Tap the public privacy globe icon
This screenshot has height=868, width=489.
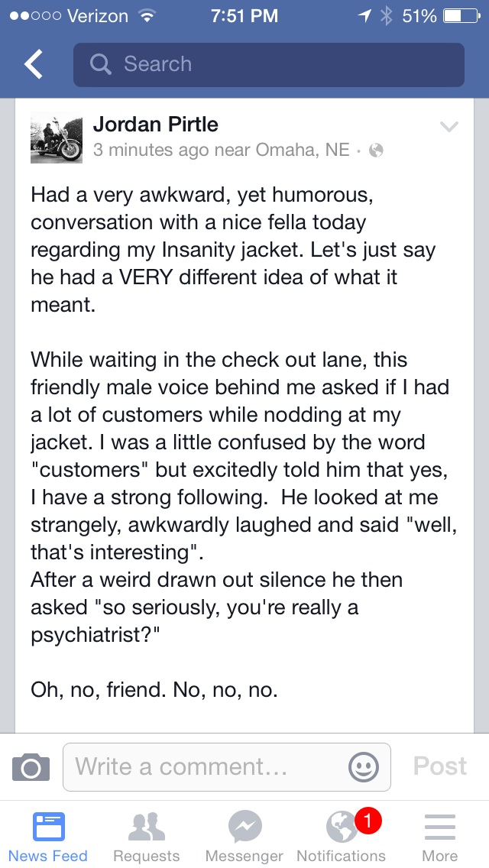click(375, 151)
